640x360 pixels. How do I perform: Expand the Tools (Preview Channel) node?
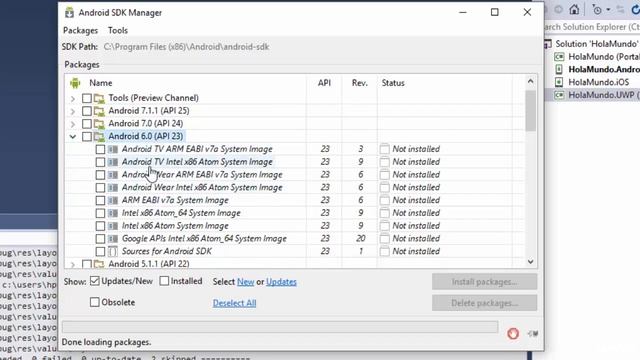click(73, 99)
